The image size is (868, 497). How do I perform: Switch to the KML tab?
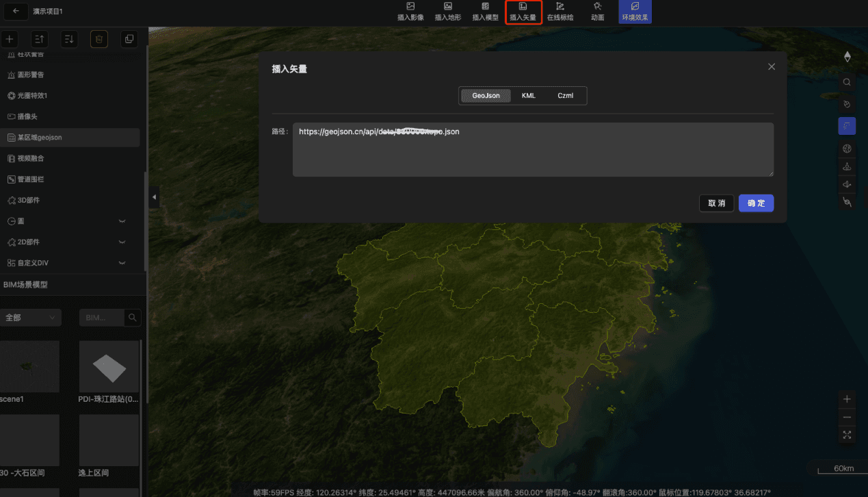[528, 96]
